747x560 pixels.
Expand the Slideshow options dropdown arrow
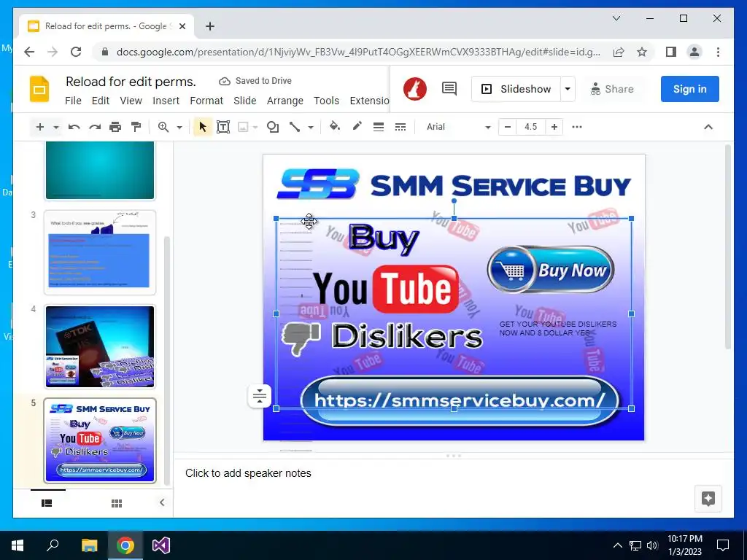568,89
